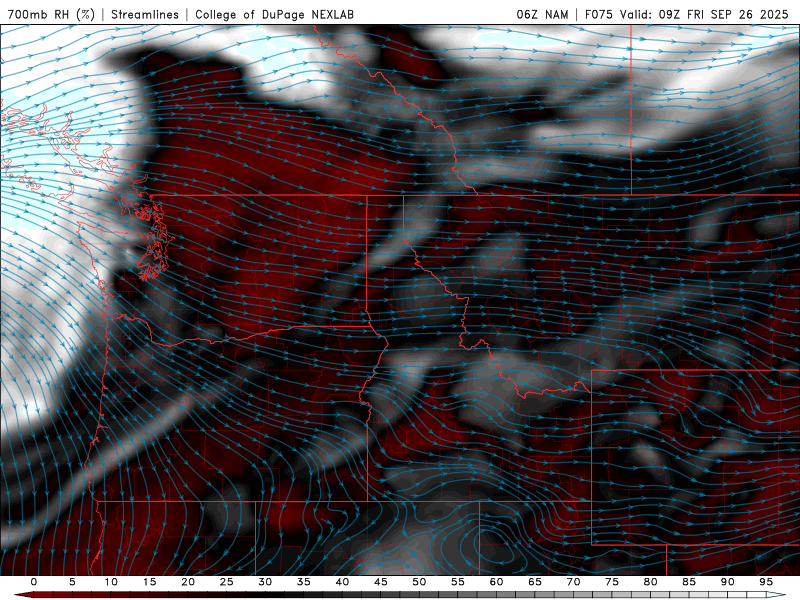Click the "Streamlines" label in header
The image size is (800, 600).
coord(145,14)
